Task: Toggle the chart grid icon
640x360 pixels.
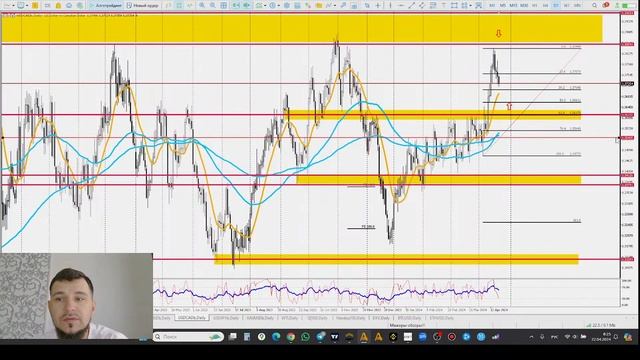Action: click(x=224, y=6)
